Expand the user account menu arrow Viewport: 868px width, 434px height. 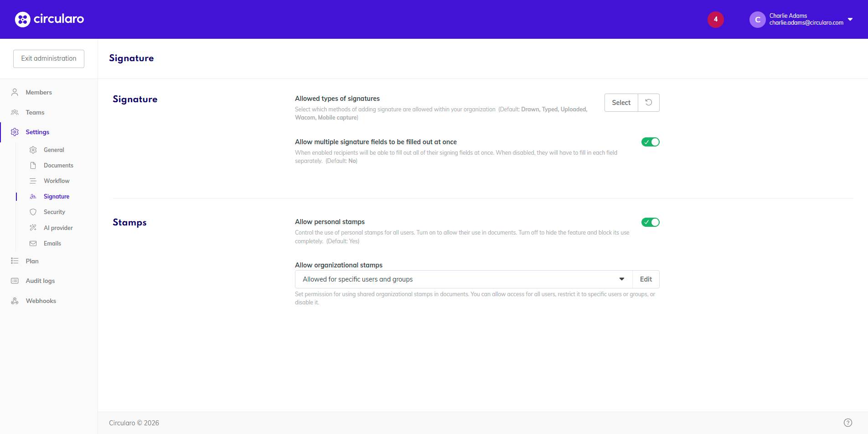tap(850, 19)
